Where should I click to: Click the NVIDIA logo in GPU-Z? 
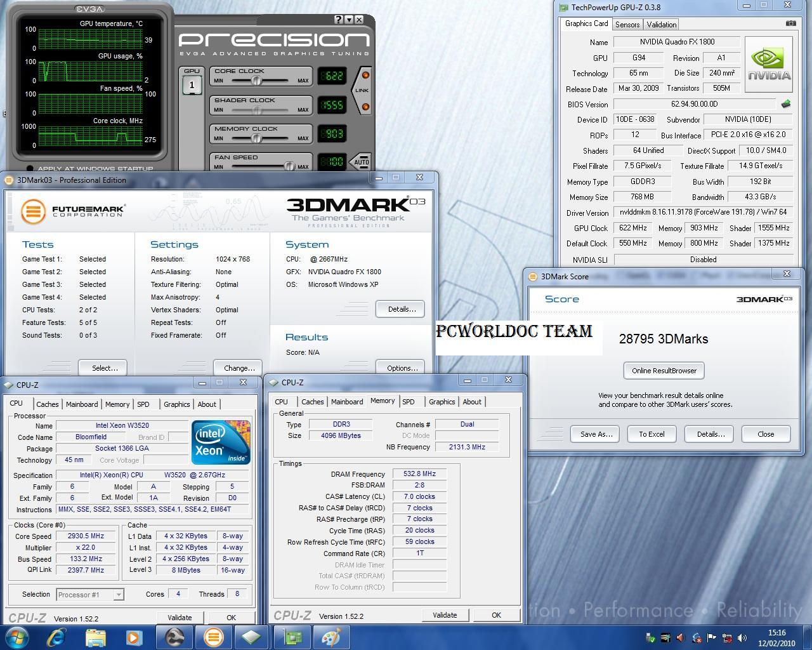click(x=769, y=65)
